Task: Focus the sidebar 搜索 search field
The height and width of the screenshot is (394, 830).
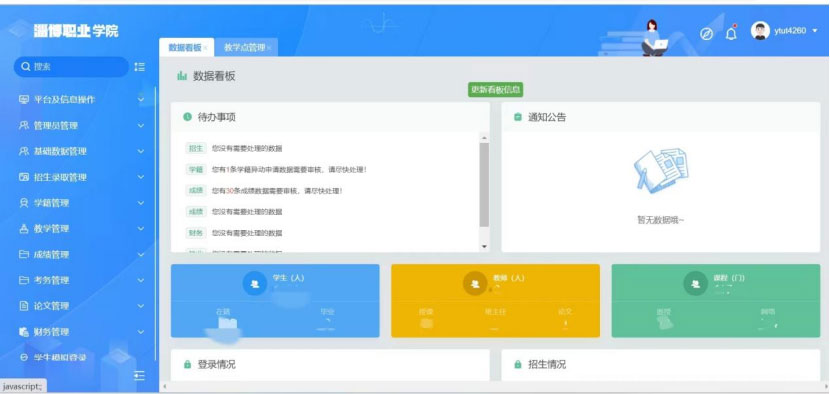Action: (71, 67)
